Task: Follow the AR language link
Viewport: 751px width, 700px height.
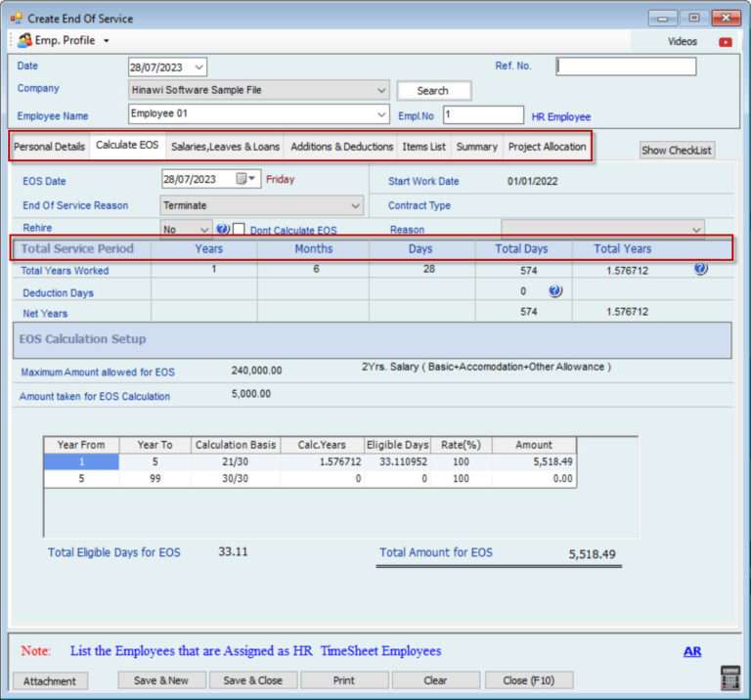Action: (x=691, y=651)
